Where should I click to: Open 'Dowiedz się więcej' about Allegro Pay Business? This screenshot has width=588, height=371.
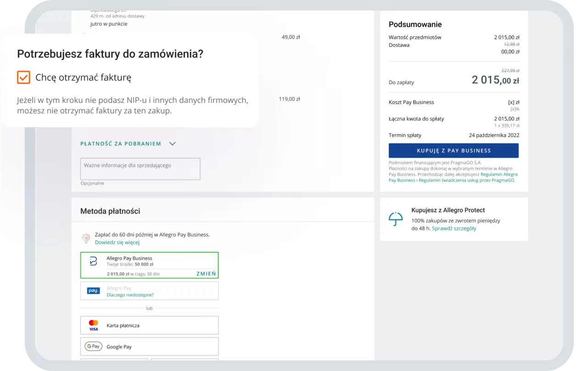[x=117, y=242]
